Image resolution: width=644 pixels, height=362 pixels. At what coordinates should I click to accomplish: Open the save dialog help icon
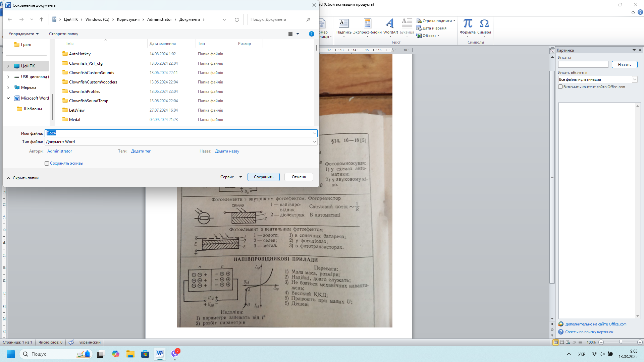311,34
